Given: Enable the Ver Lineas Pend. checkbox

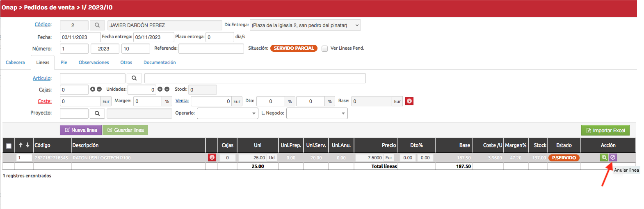Looking at the screenshot, I should [x=324, y=48].
